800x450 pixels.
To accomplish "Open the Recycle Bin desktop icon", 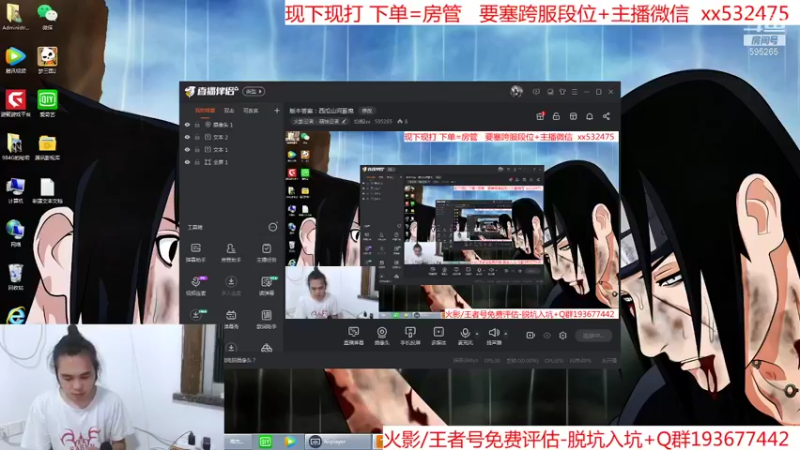I will point(15,277).
